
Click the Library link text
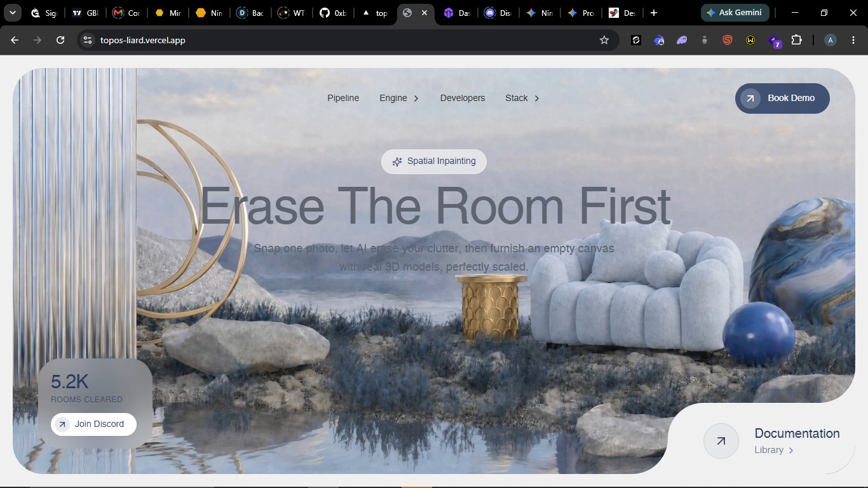coord(769,450)
